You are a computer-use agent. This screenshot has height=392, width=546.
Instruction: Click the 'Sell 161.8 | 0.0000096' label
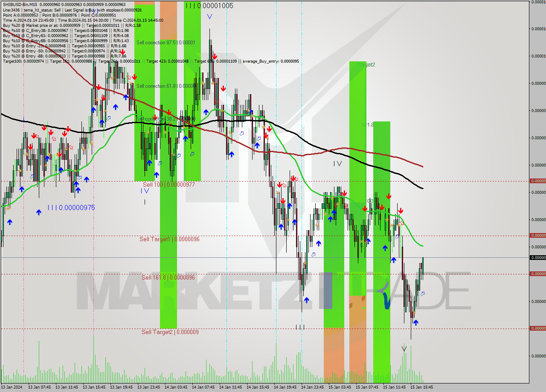[x=168, y=277]
